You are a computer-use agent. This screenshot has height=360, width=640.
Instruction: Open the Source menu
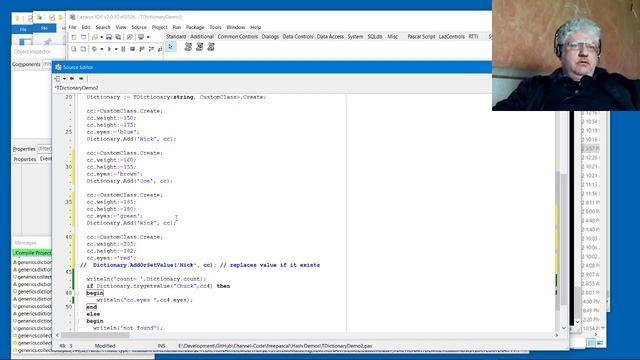point(139,27)
